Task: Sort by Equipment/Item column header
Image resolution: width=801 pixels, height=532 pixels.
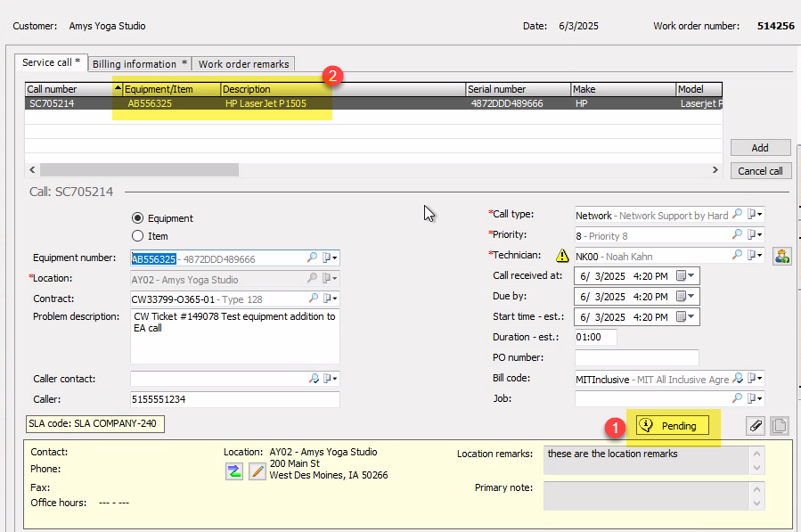Action: click(172, 89)
